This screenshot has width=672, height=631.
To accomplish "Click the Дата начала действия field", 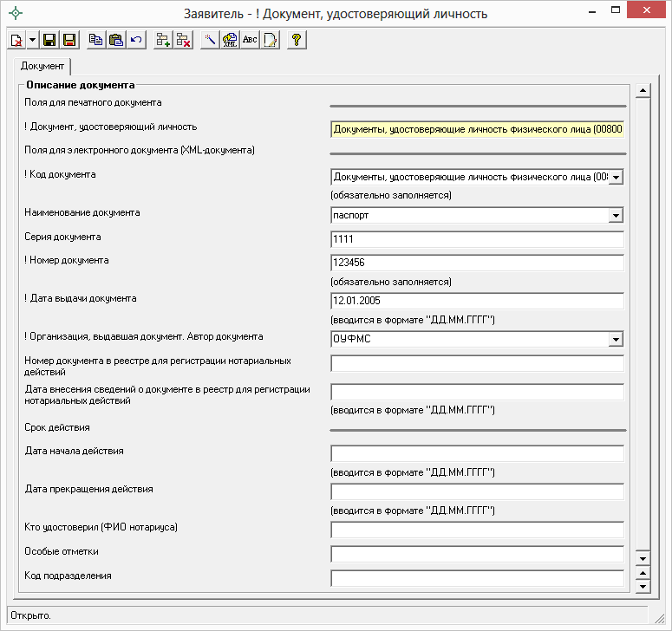I will 477,453.
